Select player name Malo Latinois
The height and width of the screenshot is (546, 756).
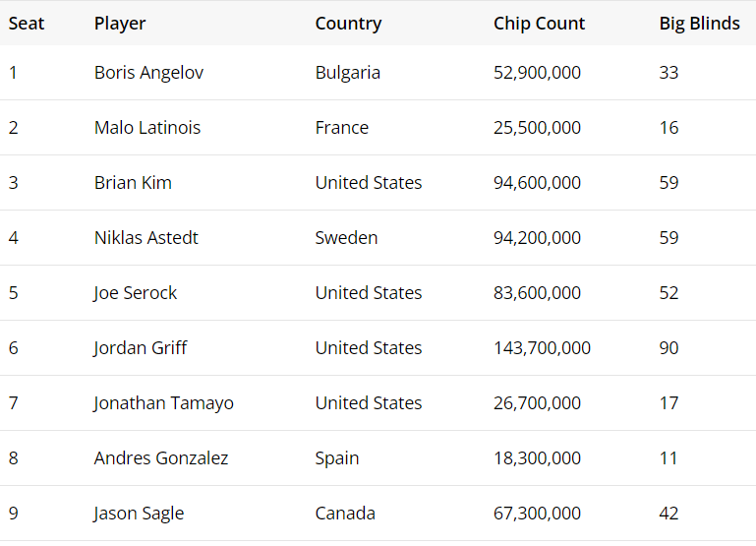click(x=146, y=128)
